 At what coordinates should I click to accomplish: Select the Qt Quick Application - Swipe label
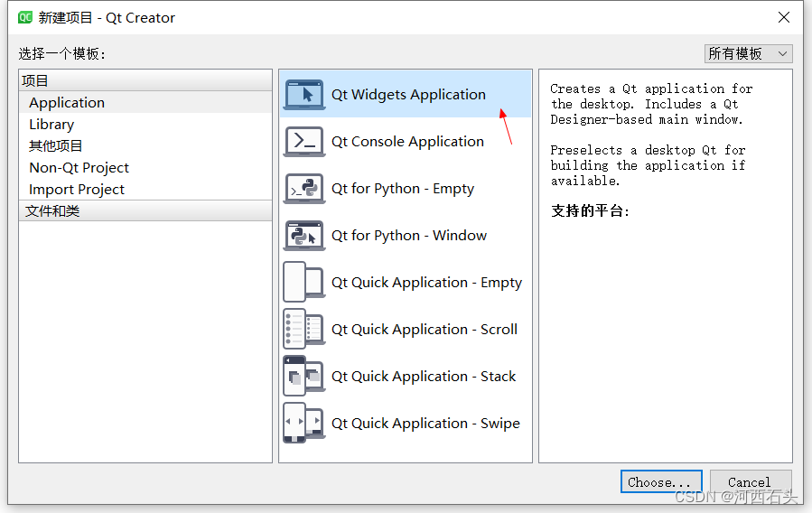[425, 424]
